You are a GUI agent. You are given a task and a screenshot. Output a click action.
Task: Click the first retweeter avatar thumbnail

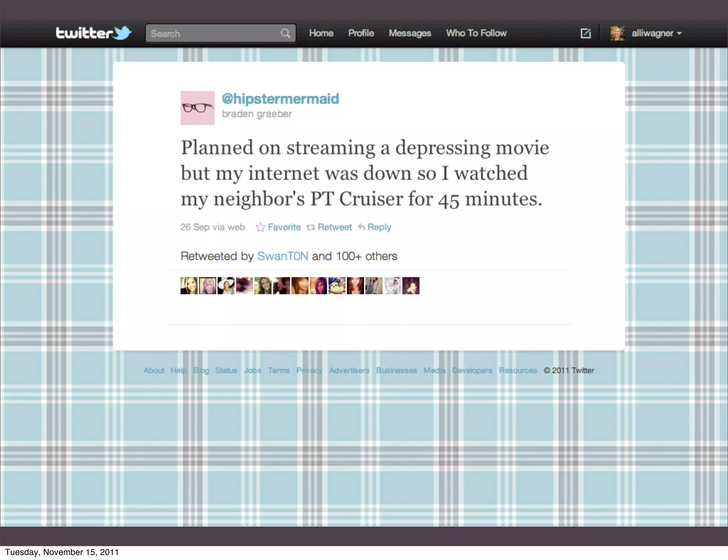pos(189,286)
